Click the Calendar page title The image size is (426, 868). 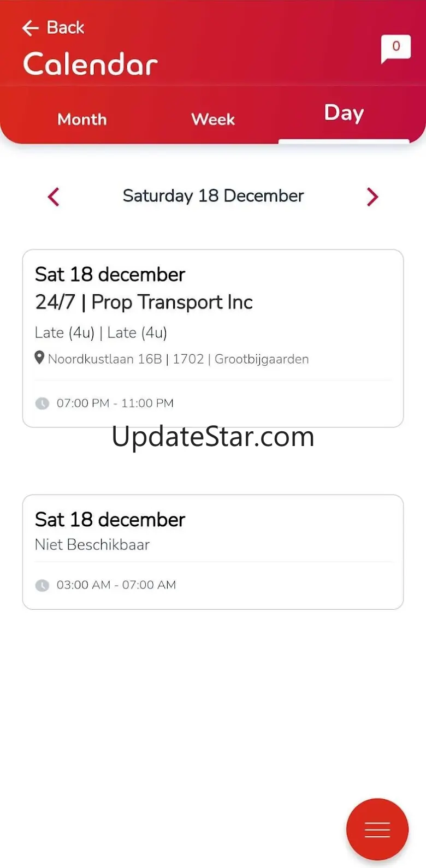[91, 64]
